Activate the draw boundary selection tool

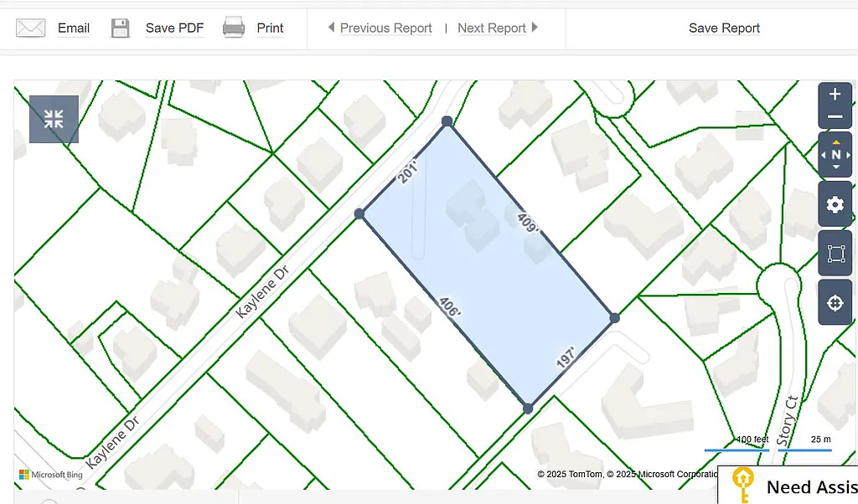pos(835,254)
